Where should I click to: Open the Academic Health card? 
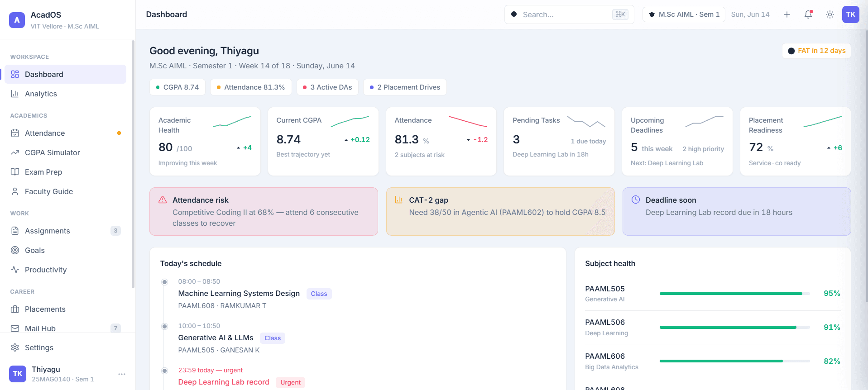click(x=205, y=141)
